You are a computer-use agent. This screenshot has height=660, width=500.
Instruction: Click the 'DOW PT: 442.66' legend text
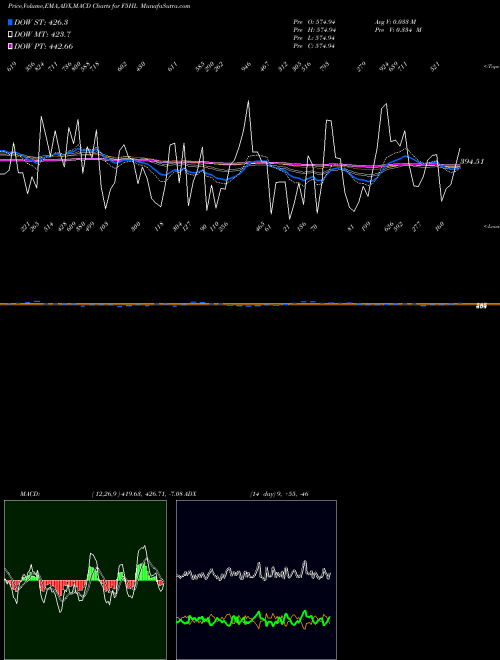(44, 46)
